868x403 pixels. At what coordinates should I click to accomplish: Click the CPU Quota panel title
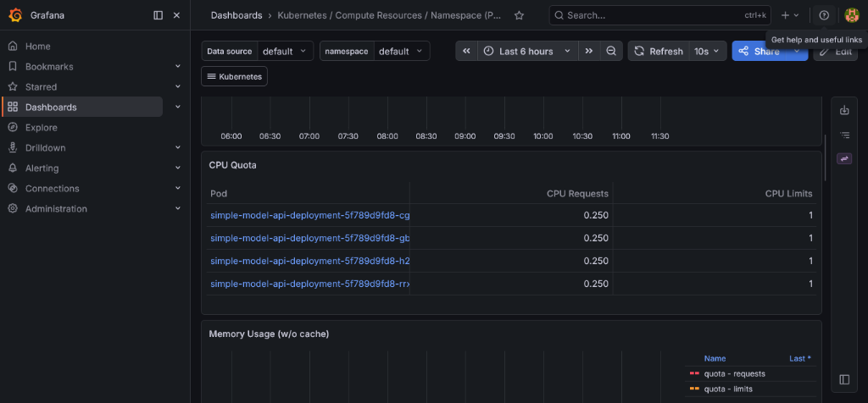pyautogui.click(x=232, y=165)
